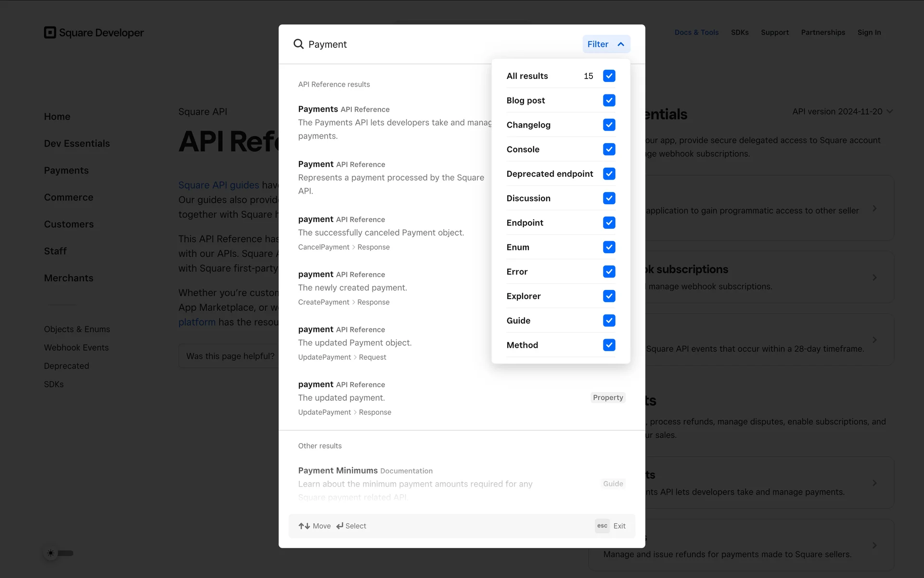
Task: Disable the Guide filter checkbox
Action: (609, 321)
